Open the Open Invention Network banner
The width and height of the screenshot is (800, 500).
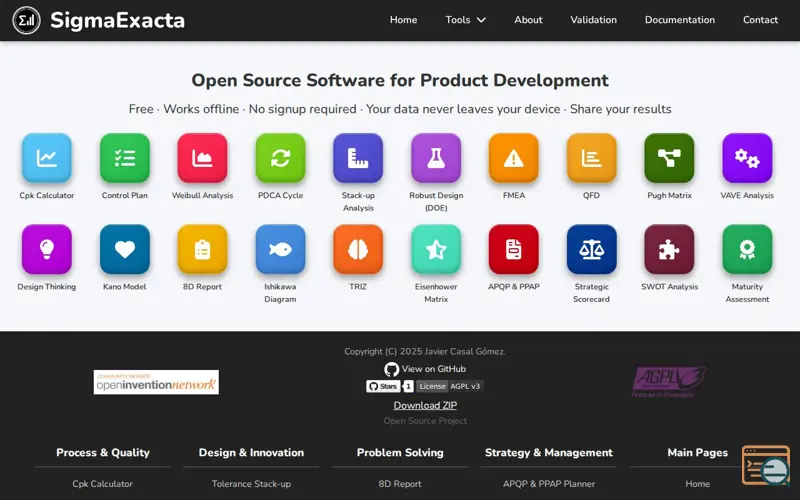click(156, 382)
